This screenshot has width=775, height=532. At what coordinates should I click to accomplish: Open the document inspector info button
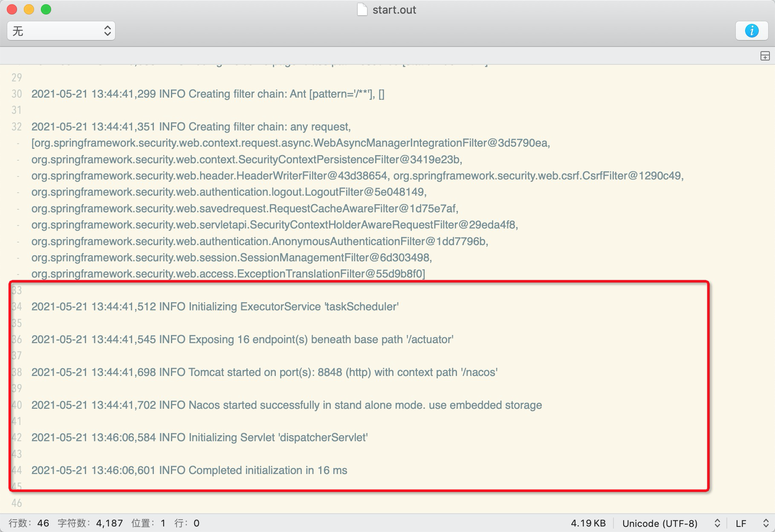click(752, 31)
